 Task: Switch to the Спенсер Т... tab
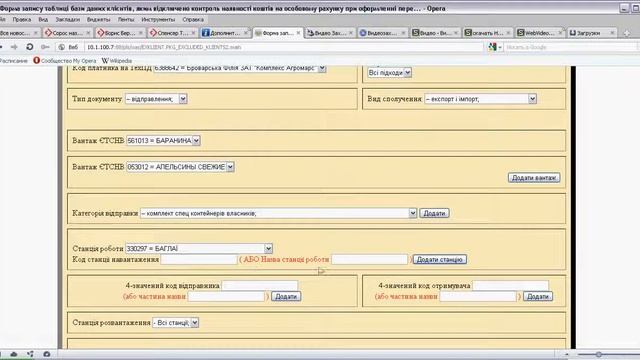[168, 33]
